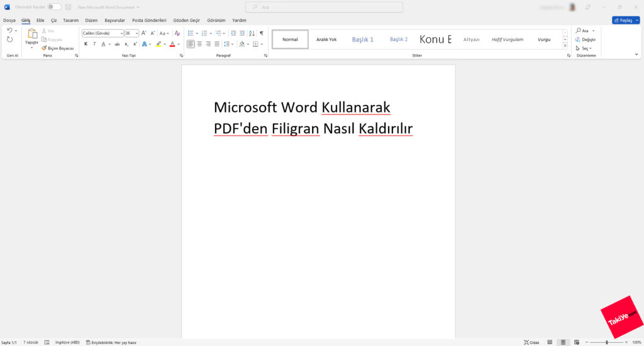
Task: Zoom in with plus button
Action: pos(626,342)
